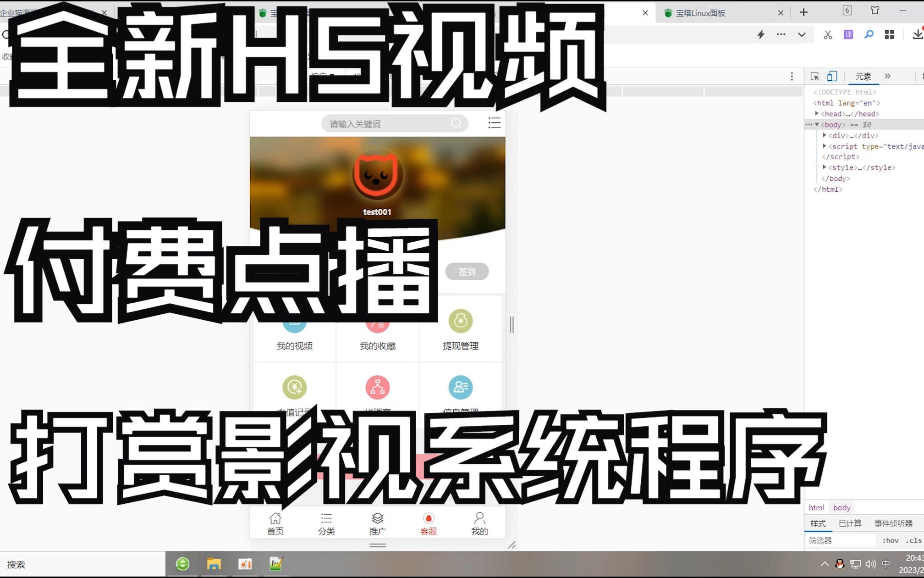Screen dimensions: 924x578
Task: Go to 我的 profile tab
Action: pos(479,524)
